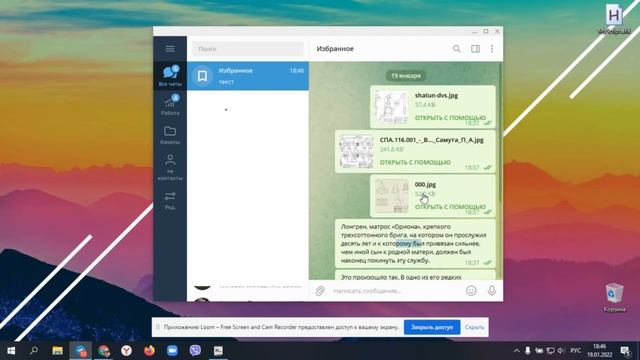Maximize the Telegram window

486,31
